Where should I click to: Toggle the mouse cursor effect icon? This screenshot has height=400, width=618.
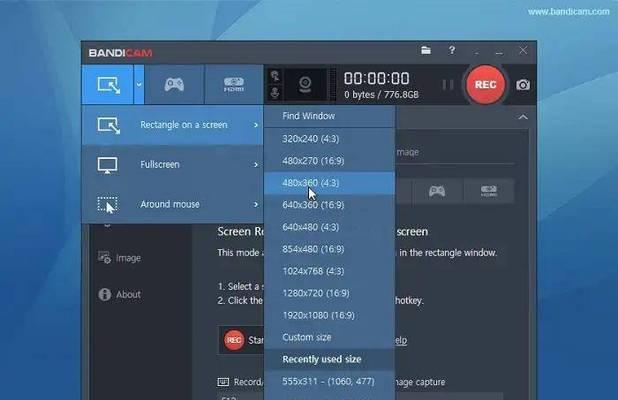[x=275, y=76]
